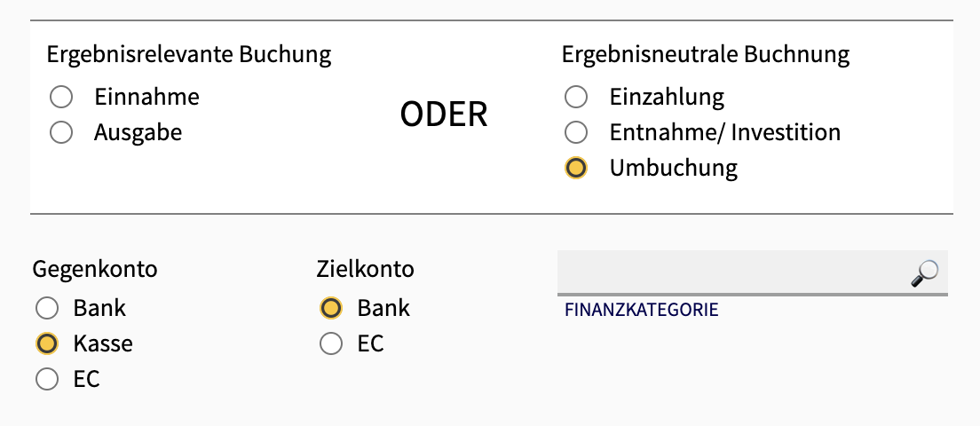Click the ODER text between groups
Viewport: 980px width, 426px height.
click(x=444, y=115)
